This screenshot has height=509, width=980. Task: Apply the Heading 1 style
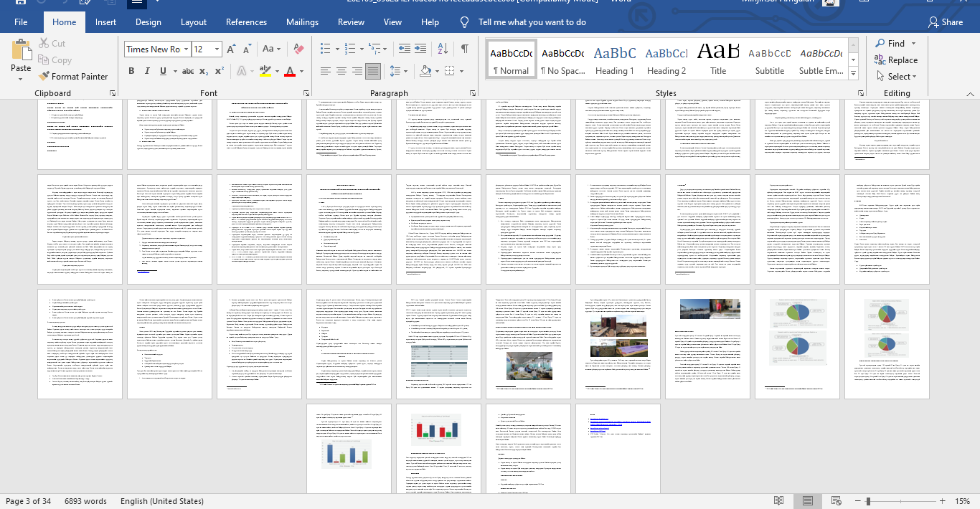[x=615, y=60]
